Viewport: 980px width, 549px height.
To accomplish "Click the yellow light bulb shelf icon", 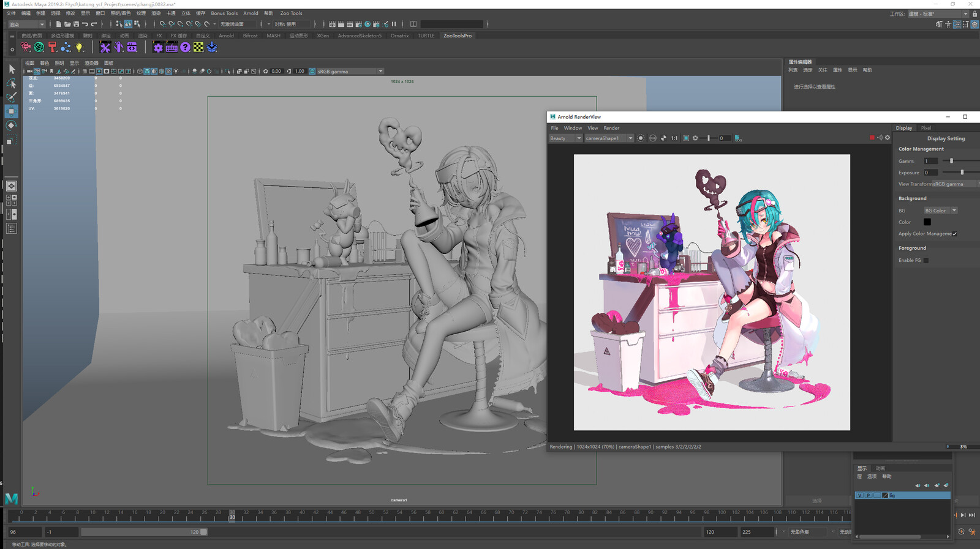I will coord(79,47).
